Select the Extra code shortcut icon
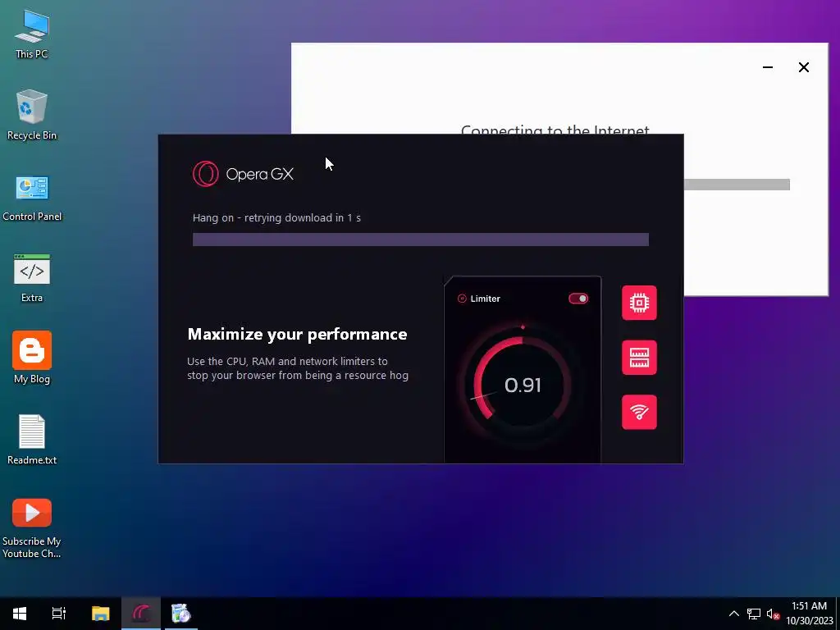The height and width of the screenshot is (630, 840). click(32, 279)
